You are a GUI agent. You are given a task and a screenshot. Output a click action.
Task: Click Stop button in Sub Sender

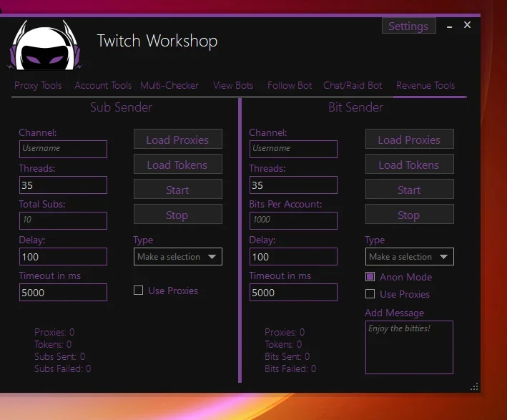(178, 214)
